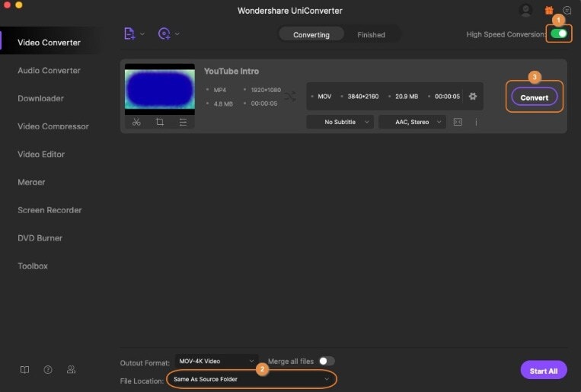Toggle High Speed Conversion switch
581x392 pixels.
pos(559,33)
